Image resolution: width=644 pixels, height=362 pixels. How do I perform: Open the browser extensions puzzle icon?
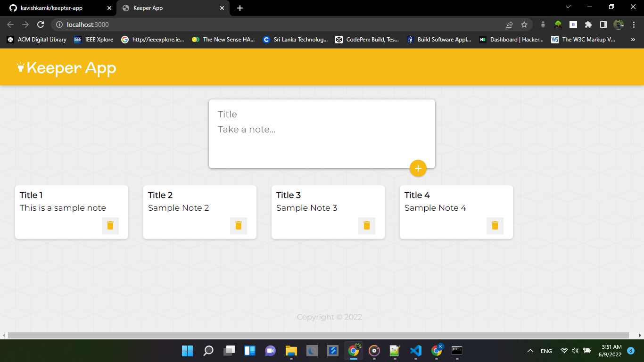[588, 25]
